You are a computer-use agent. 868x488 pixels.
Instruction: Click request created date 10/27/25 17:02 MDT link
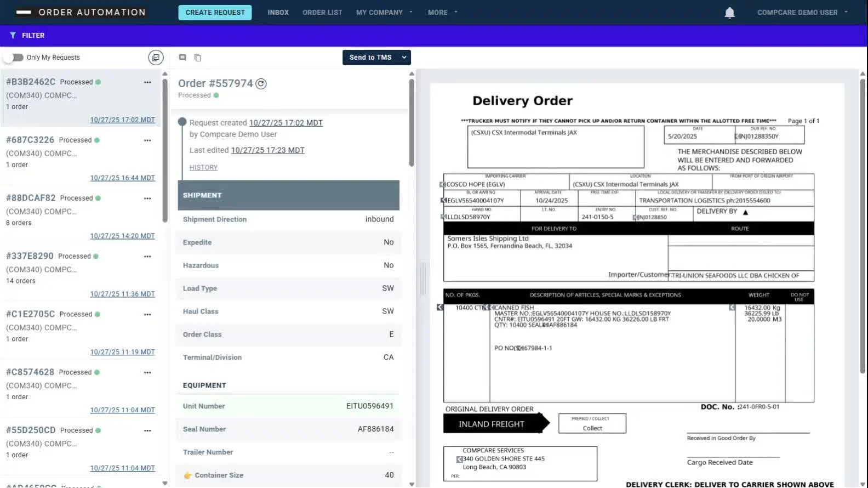pyautogui.click(x=285, y=123)
